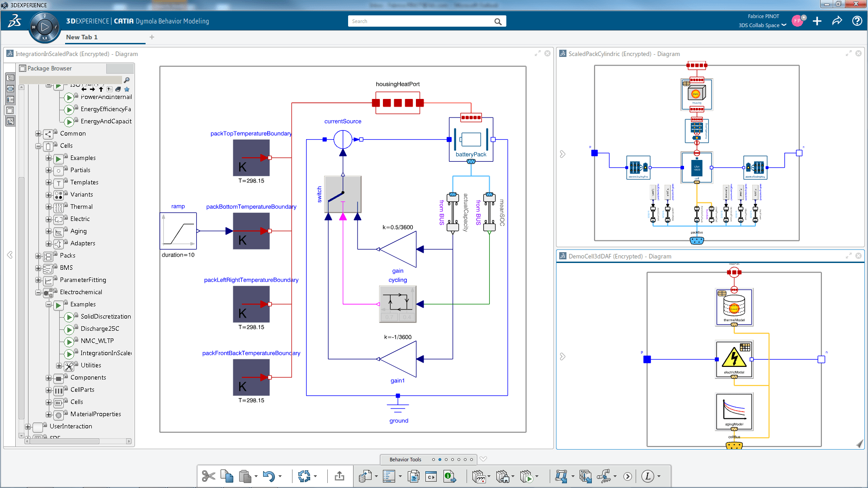Collapse the Electrochemical tree node
Viewport: 868px width, 488px height.
pyautogui.click(x=38, y=292)
